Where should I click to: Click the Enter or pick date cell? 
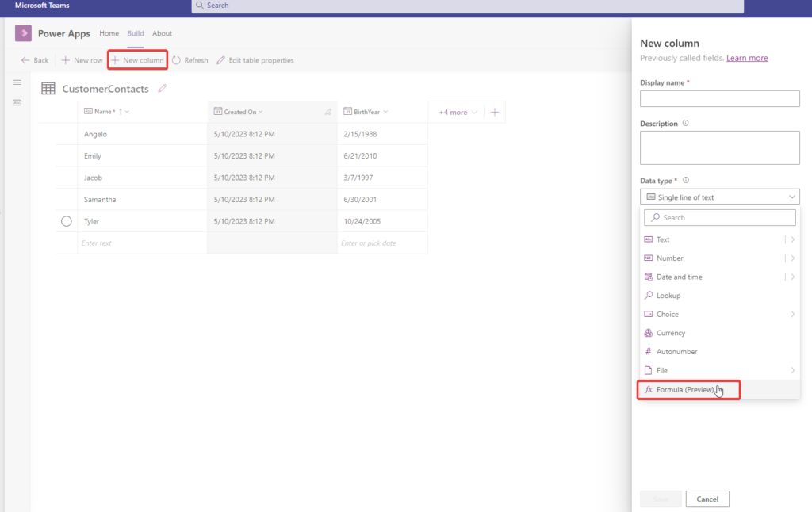coord(382,243)
